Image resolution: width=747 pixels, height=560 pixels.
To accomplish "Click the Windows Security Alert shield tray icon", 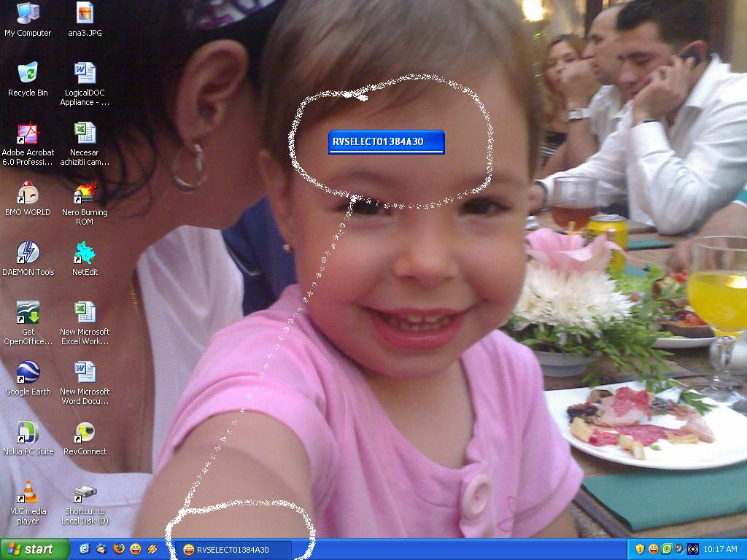I will coord(640,549).
